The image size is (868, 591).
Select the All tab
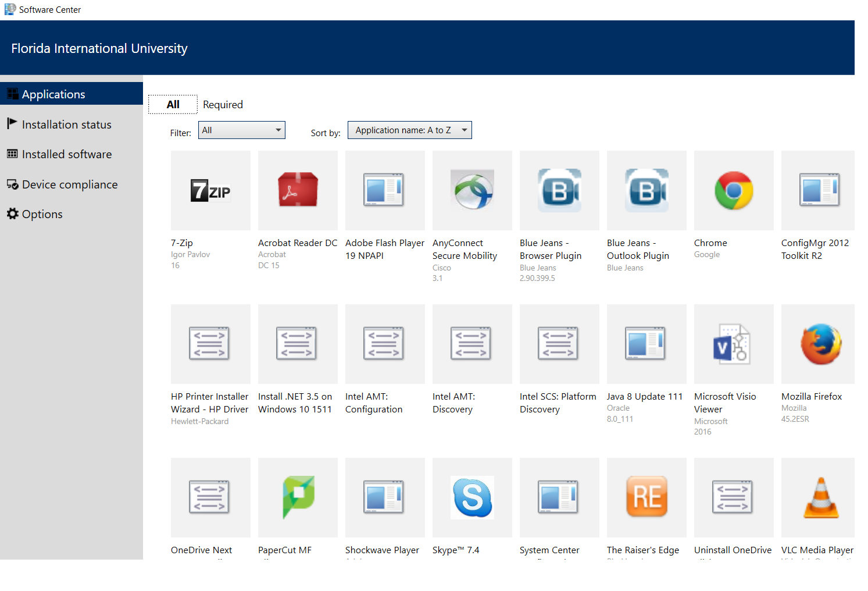tap(173, 105)
